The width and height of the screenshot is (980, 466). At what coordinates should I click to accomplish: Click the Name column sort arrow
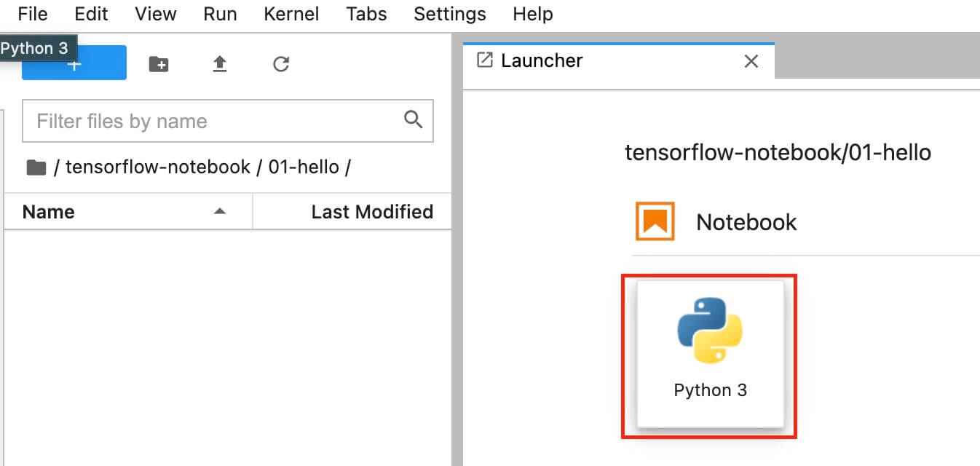tap(219, 211)
